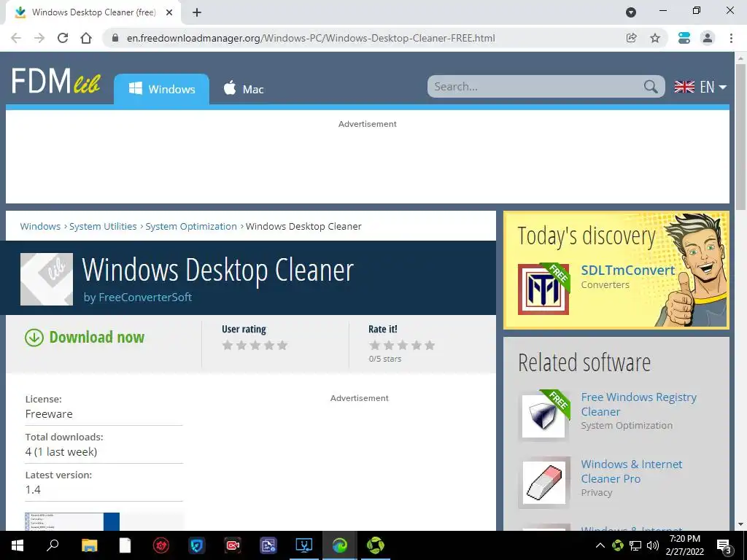Screen dimensions: 747x560
Task: Open the blue extension icon in the toolbar
Action: [x=684, y=38]
